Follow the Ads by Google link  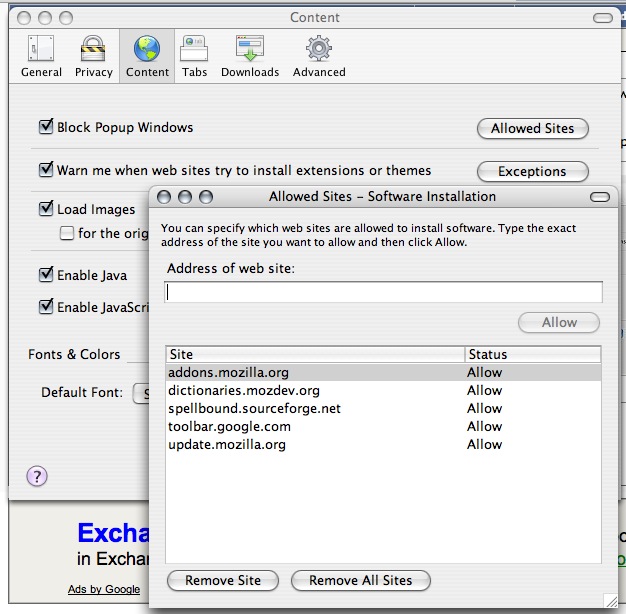(104, 589)
